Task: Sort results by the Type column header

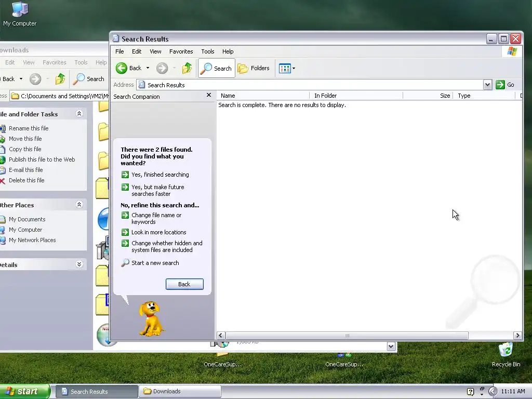Action: (484, 96)
